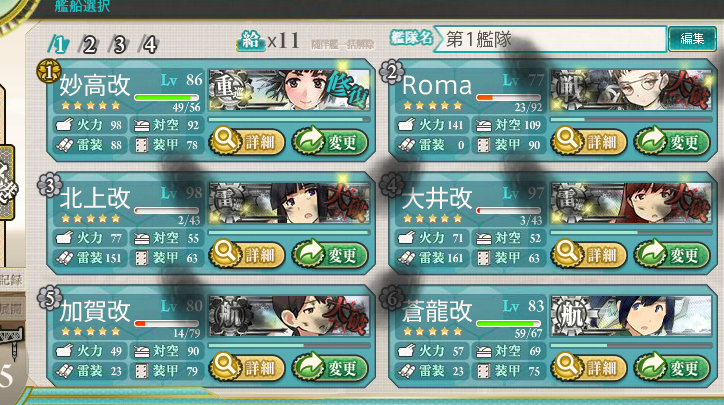
Task: Click 変更 to swap out Roma
Action: point(672,141)
